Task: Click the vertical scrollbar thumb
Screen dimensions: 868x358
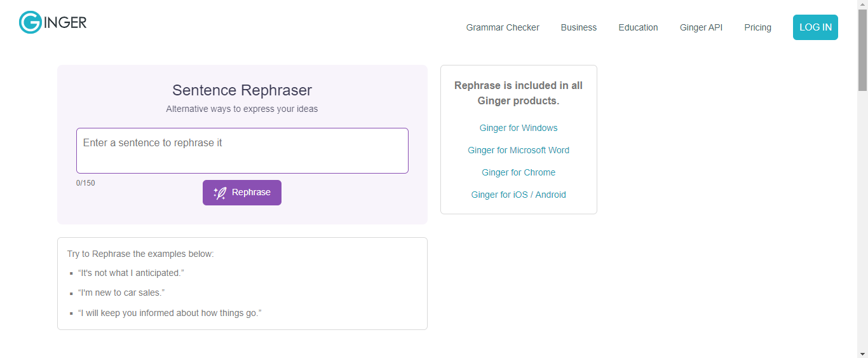Action: (x=862, y=51)
